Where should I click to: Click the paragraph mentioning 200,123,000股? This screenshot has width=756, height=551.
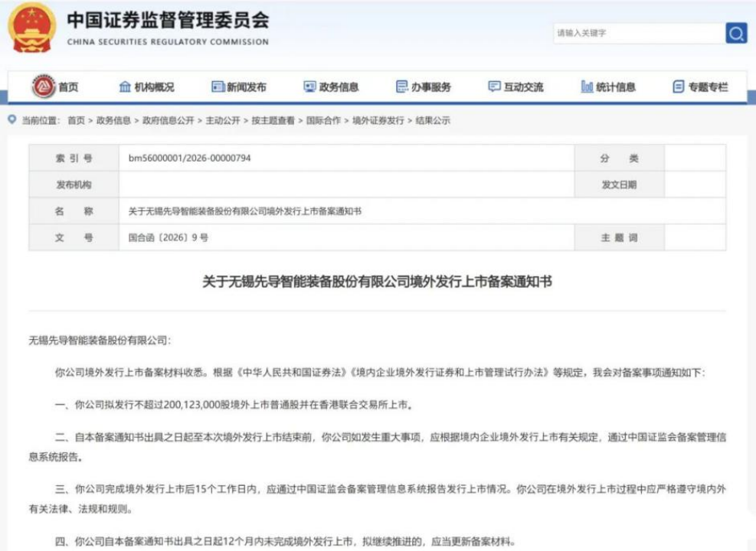(x=234, y=405)
